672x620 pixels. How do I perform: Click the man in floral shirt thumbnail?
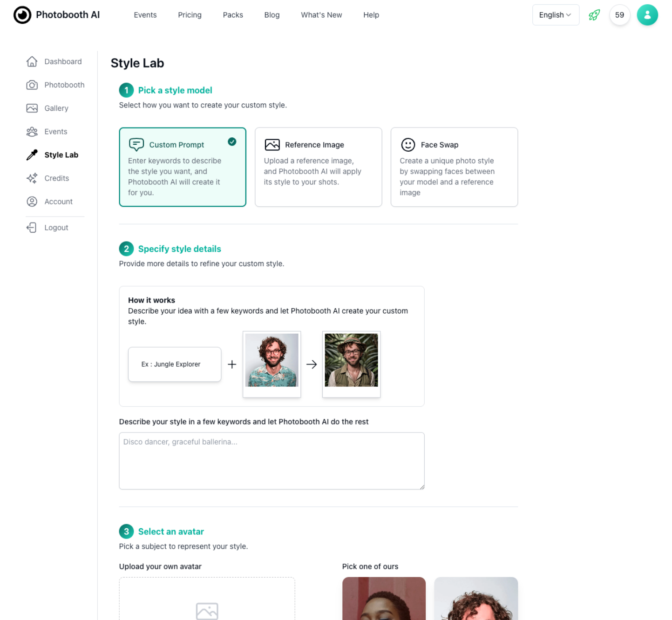272,364
